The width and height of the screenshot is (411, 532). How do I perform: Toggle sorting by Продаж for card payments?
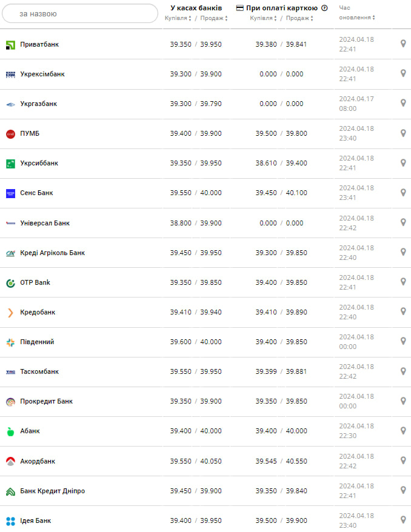301,19
